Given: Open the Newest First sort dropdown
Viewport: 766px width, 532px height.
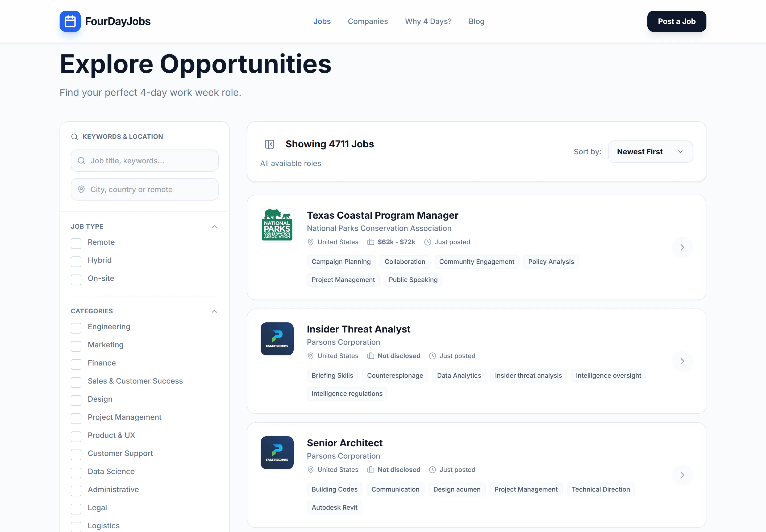Looking at the screenshot, I should pos(650,152).
